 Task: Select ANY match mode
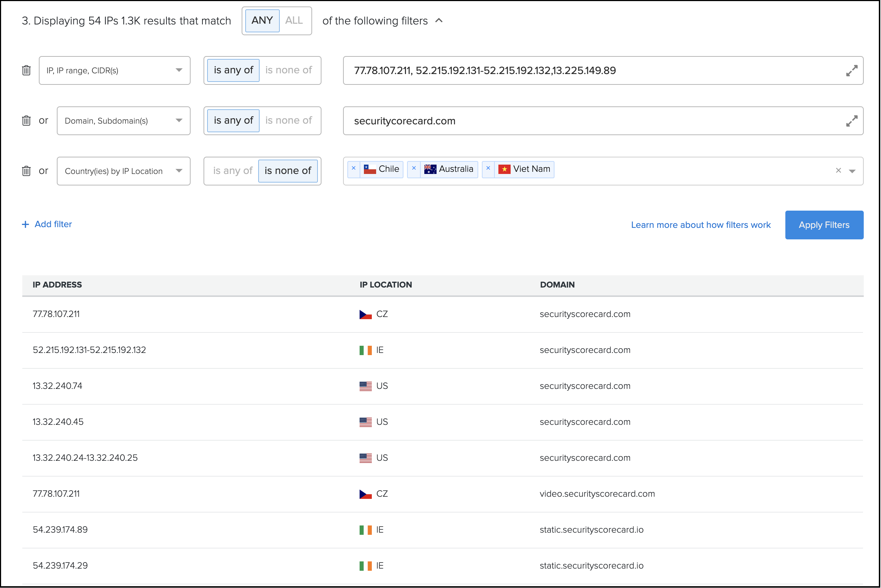tap(262, 20)
